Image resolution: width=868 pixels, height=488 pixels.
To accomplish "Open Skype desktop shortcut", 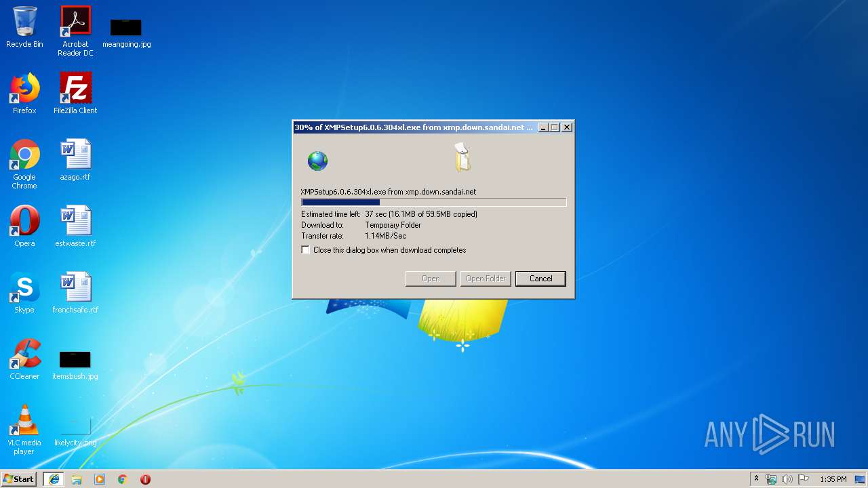I will [x=24, y=293].
